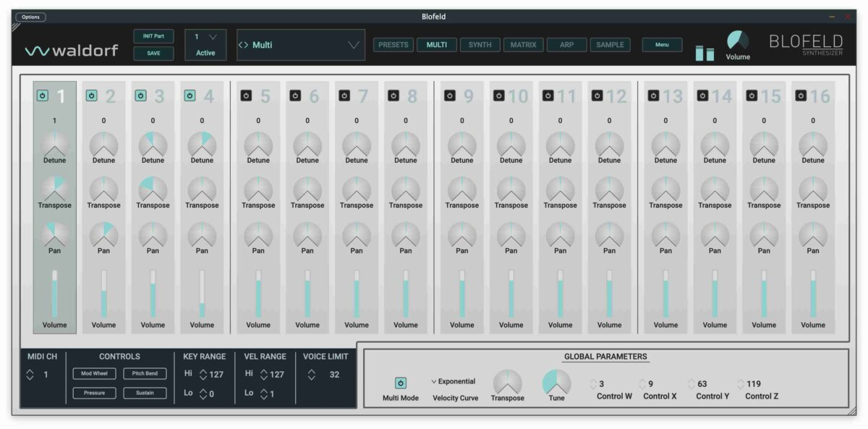Click the Voice Limit stepper arrows
Viewport: 868px width, 429px height.
(x=312, y=375)
